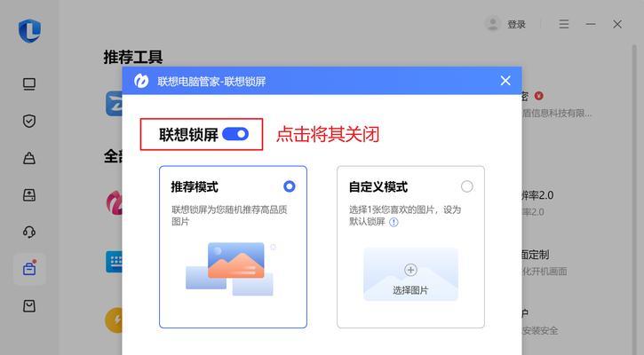Click the main window vertical scrollbar
Screen dimensions: 644x355
pyautogui.click(x=633, y=199)
